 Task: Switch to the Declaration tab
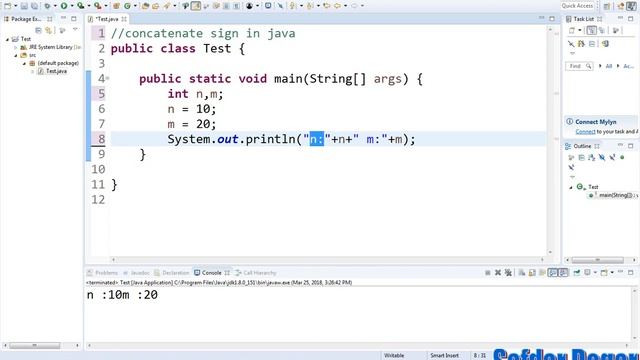(172, 273)
